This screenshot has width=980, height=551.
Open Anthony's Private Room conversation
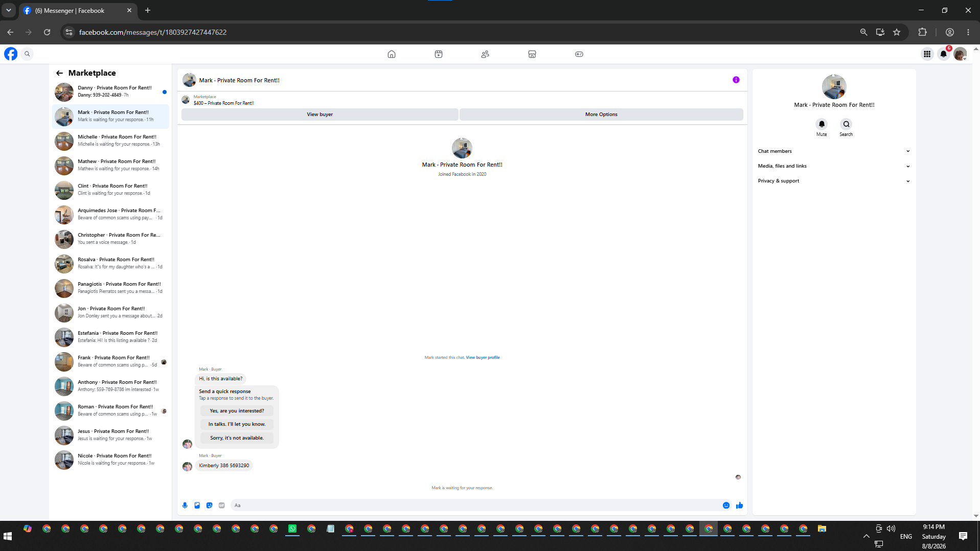[110, 386]
